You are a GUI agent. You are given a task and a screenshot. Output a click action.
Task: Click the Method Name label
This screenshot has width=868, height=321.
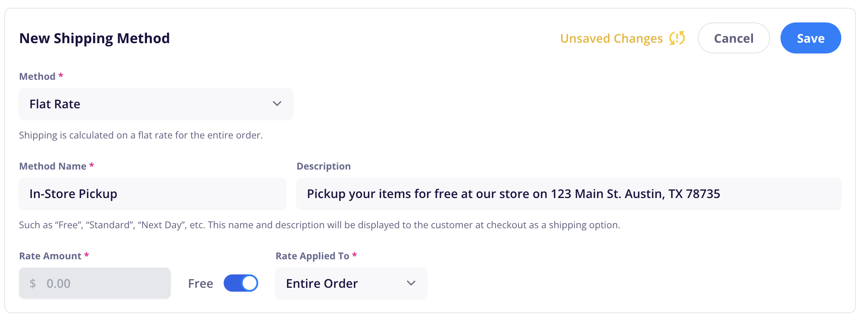[x=53, y=166]
